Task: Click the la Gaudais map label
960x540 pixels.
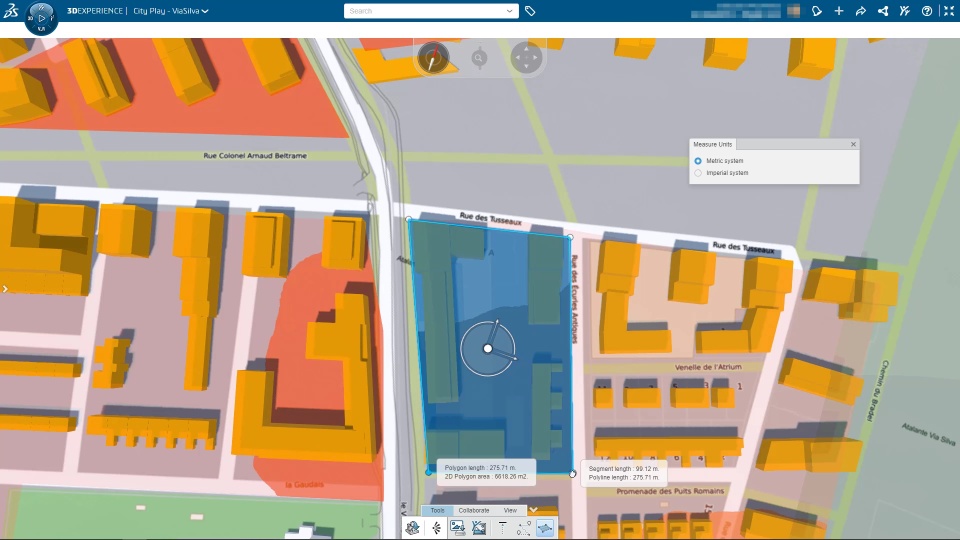Action: click(x=304, y=484)
